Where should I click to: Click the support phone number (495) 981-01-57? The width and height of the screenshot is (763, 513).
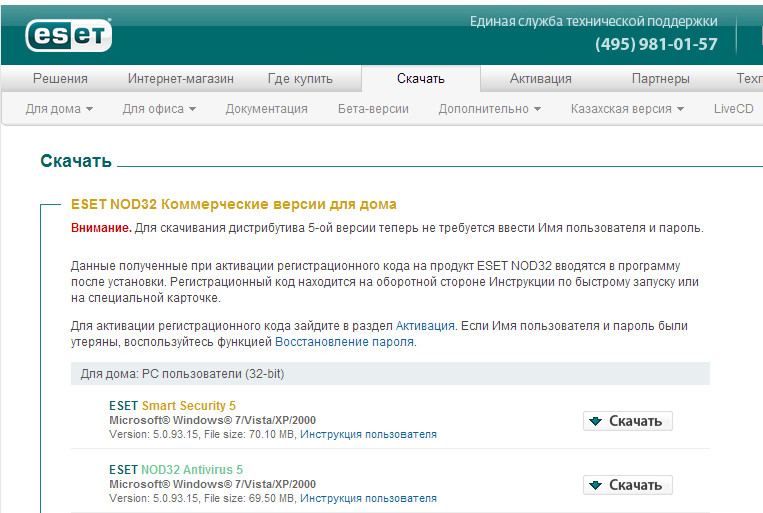(x=656, y=44)
